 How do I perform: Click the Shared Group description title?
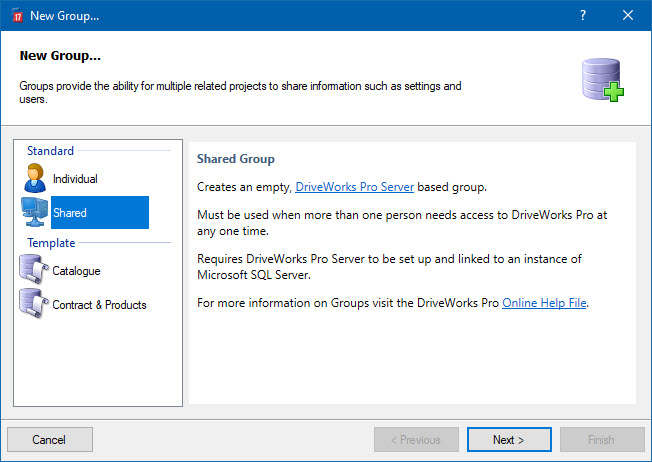click(x=236, y=159)
